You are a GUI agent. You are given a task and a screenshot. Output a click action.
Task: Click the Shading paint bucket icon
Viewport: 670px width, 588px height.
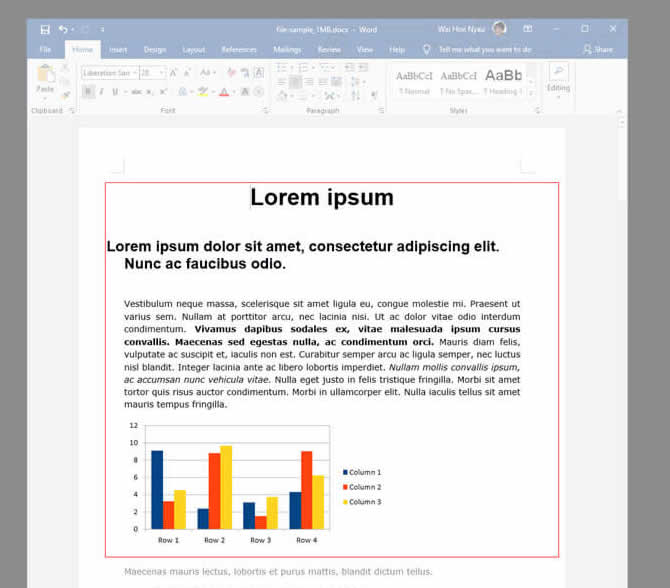pos(282,96)
